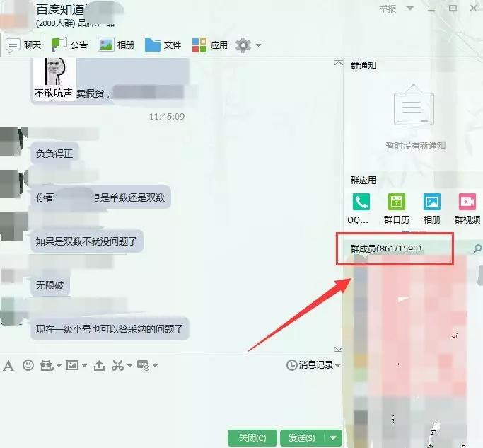This screenshot has height=448, width=483.
Task: Click the 关闭(C) close button
Action: click(x=252, y=438)
